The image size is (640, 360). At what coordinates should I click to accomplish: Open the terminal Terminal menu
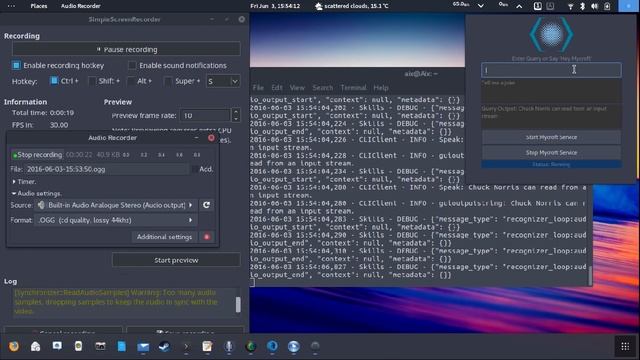click(x=353, y=88)
